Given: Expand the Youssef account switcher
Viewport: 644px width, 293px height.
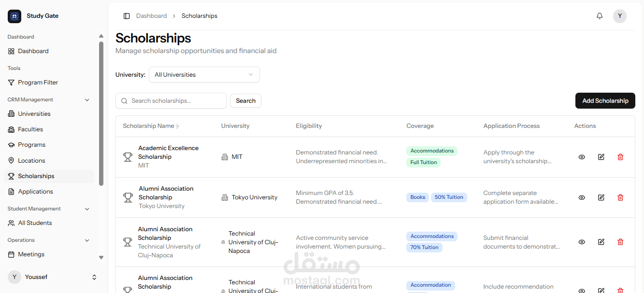Looking at the screenshot, I should [x=94, y=277].
